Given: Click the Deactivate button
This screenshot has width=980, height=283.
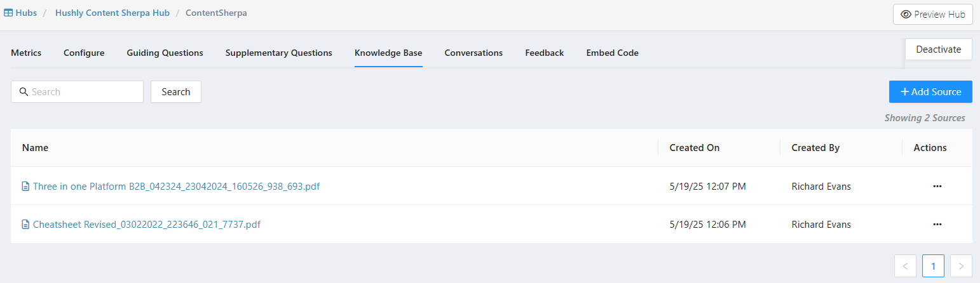Looking at the screenshot, I should point(939,49).
